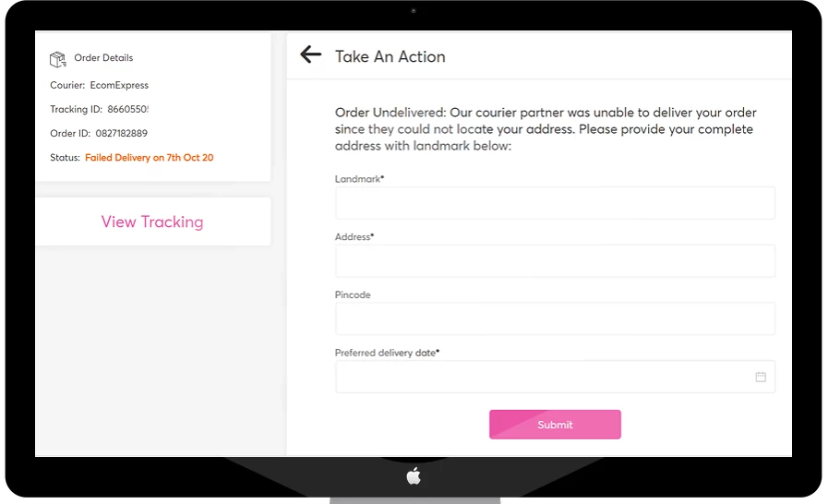828x504 pixels.
Task: Click the Order Undelivered message paragraph
Action: 546,129
